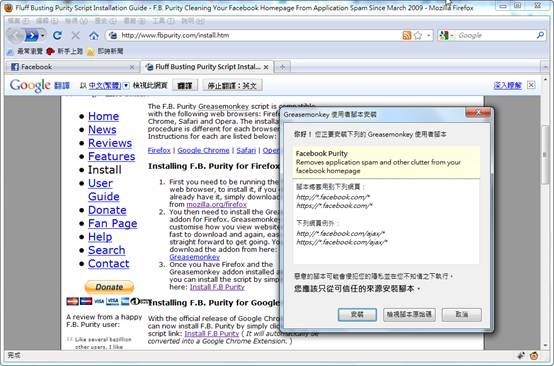
Task: Click the page favicon in address bar
Action: pyautogui.click(x=113, y=35)
